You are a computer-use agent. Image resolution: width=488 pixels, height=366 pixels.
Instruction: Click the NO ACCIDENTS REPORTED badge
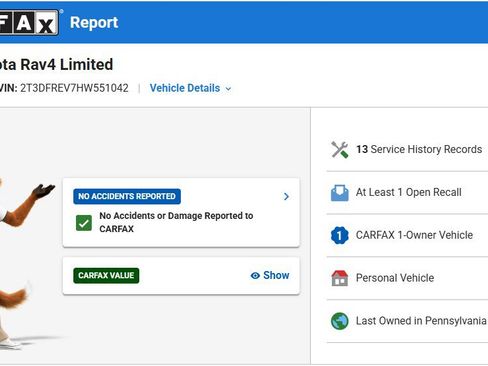pos(127,196)
